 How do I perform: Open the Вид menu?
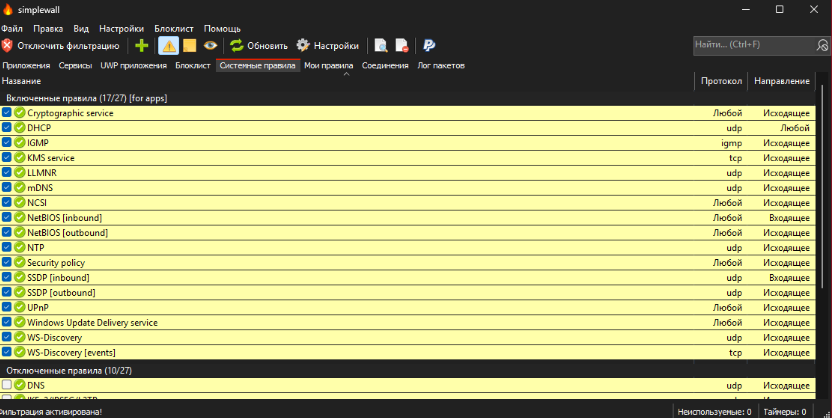(81, 29)
